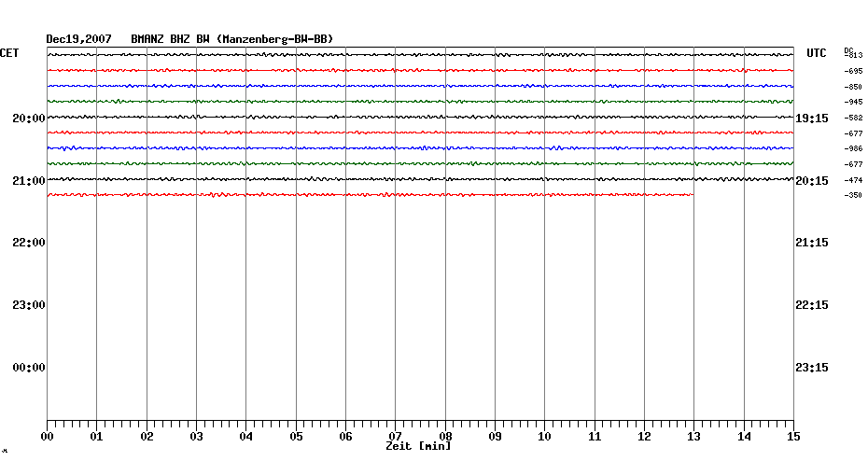Click the UTC timezone label
Viewport: 868px width, 461px height.
[x=816, y=53]
